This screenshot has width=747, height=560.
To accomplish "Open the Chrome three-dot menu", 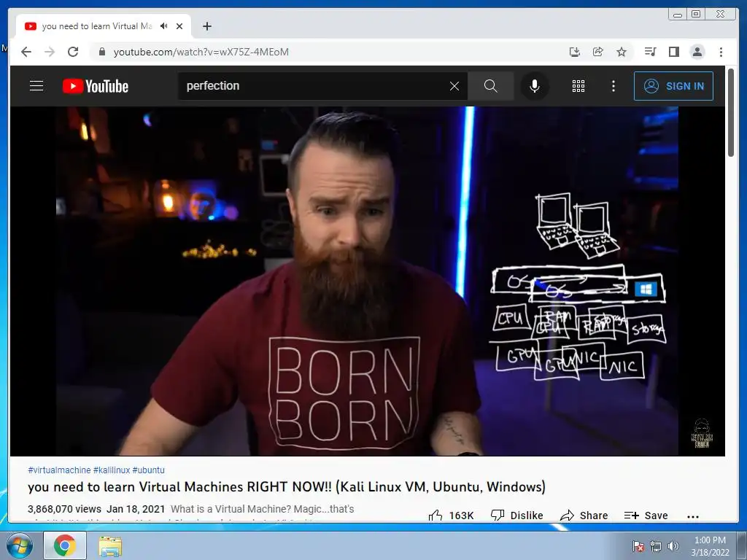I will point(721,52).
